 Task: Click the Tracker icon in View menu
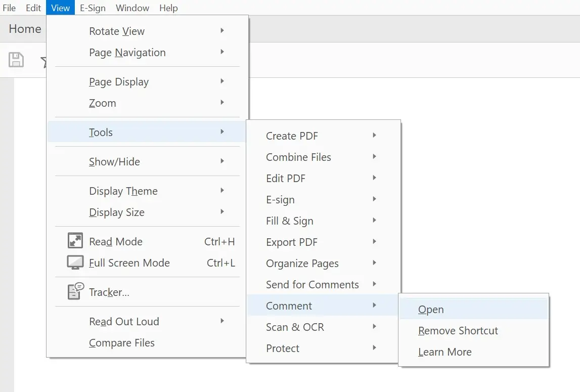[x=75, y=291]
